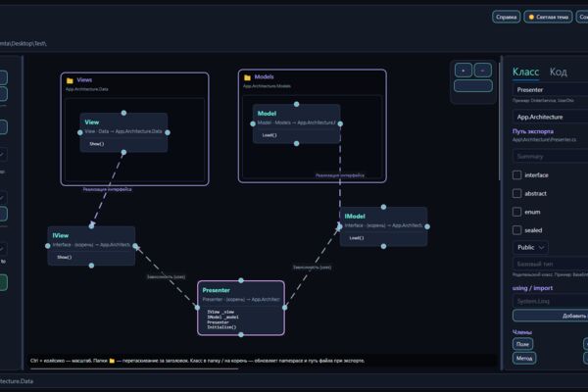Click the top connector dot of View node
This screenshot has height=392, width=588.
[x=123, y=113]
